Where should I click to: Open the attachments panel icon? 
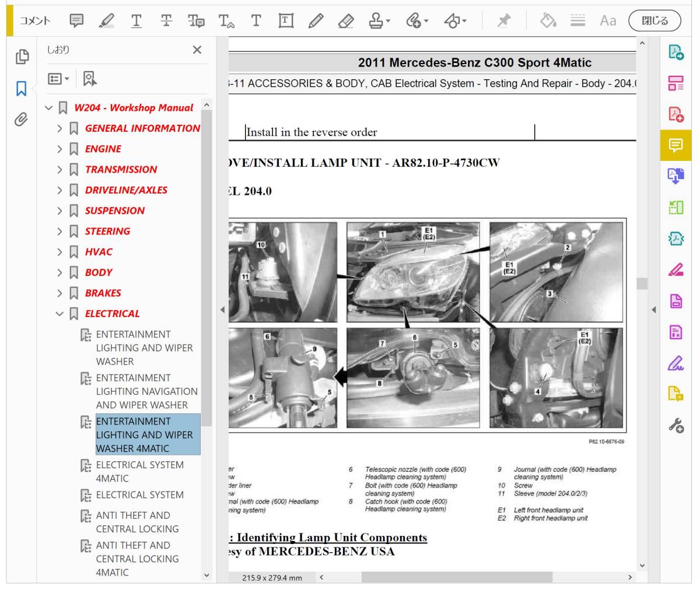[x=22, y=120]
